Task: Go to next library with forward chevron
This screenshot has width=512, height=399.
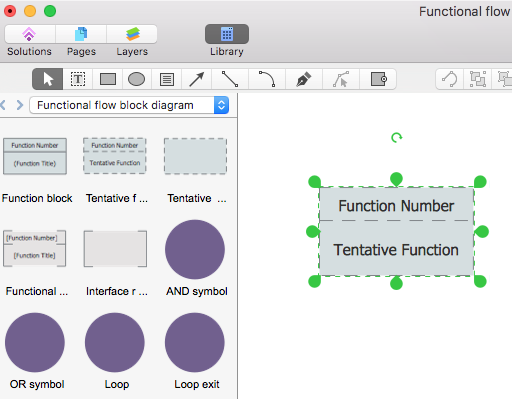Action: pos(20,105)
